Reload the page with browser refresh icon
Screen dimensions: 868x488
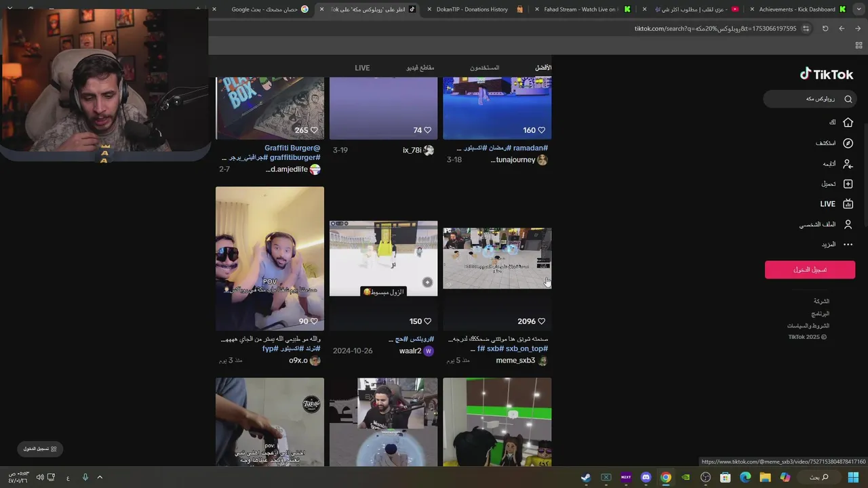(825, 28)
